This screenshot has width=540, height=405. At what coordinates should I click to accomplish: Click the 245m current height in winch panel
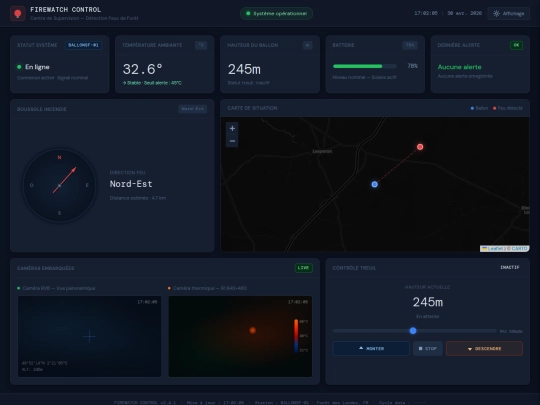pos(428,302)
